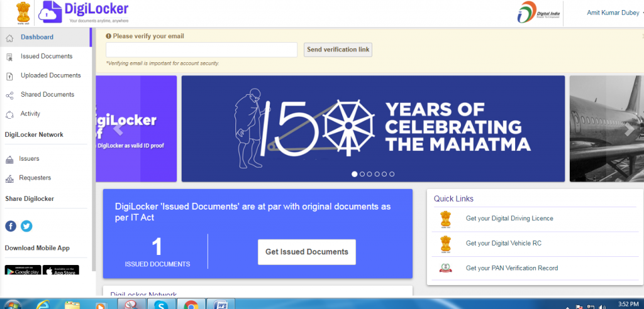Navigate to Shared Documents
The height and width of the screenshot is (309, 644).
pos(47,95)
